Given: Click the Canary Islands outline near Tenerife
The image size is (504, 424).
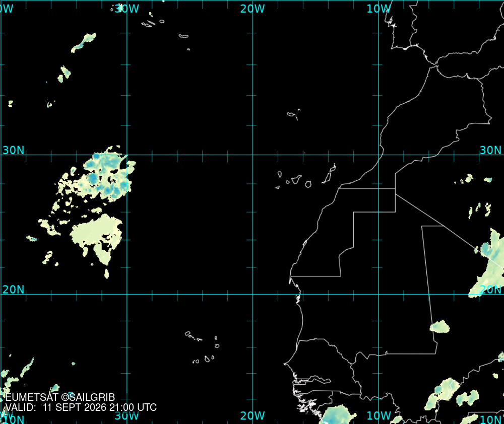Looking at the screenshot, I should [296, 179].
